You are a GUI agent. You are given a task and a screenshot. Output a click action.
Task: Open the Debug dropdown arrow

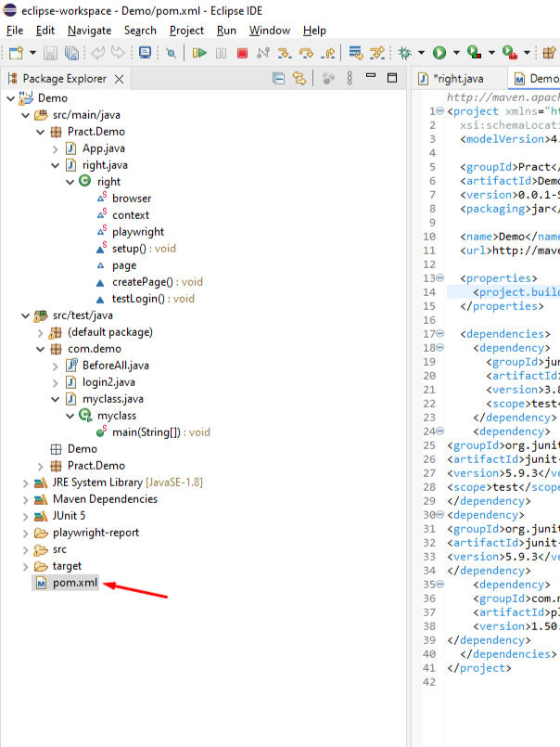(421, 53)
